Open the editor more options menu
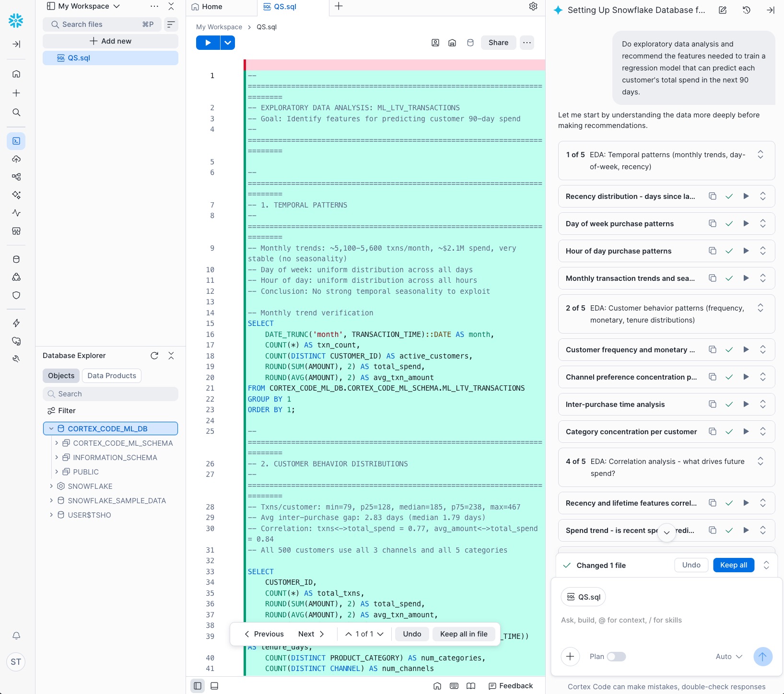Screen dimensions: 784x694 pos(527,43)
